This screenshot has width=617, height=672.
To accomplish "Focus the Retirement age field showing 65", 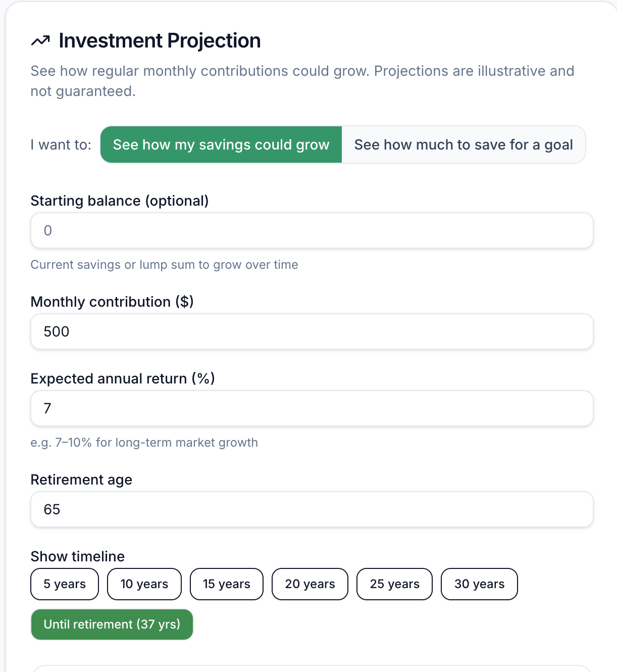I will click(x=312, y=510).
